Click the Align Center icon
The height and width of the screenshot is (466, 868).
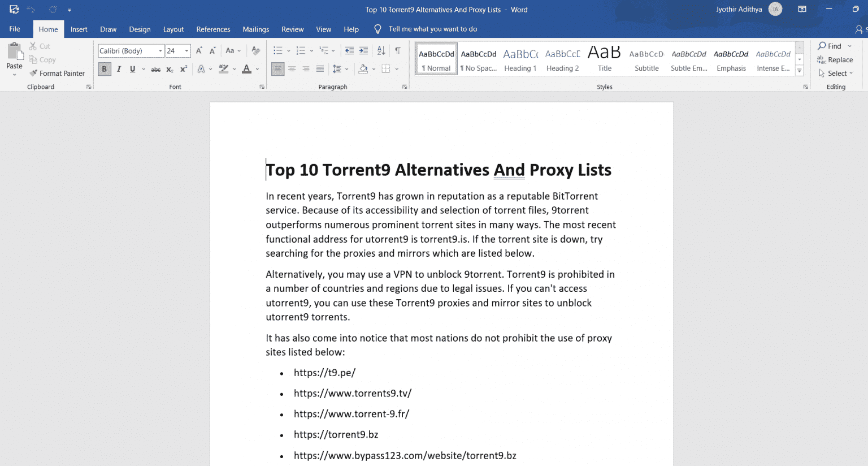click(292, 68)
